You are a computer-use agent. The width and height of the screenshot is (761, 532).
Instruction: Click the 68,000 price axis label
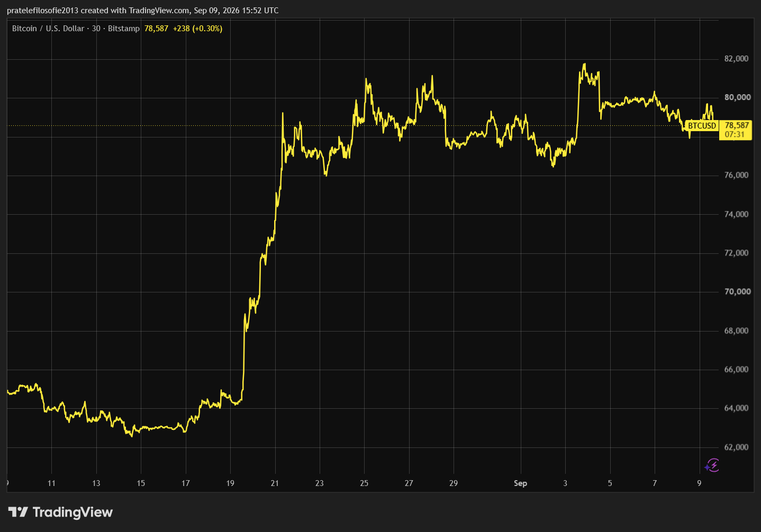click(737, 331)
